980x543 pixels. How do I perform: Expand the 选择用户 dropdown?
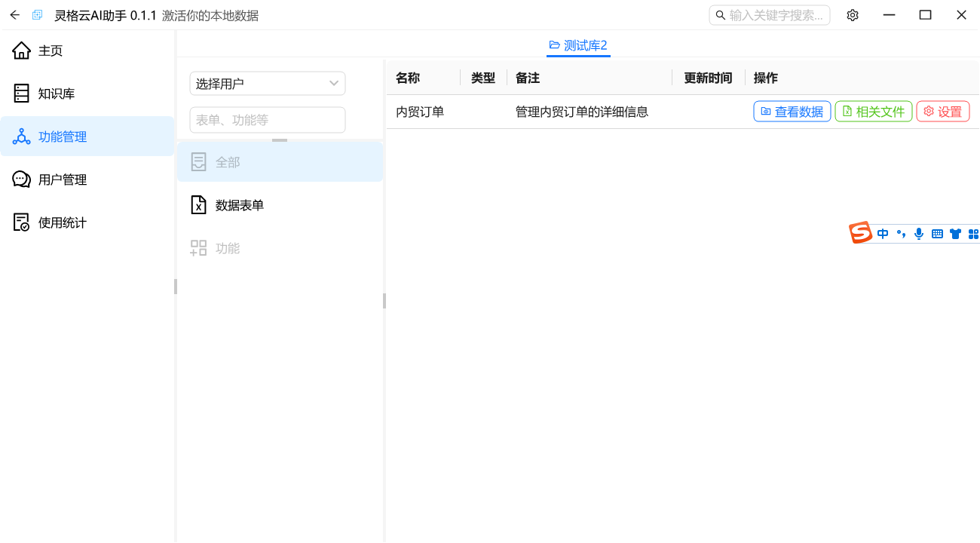pos(267,84)
